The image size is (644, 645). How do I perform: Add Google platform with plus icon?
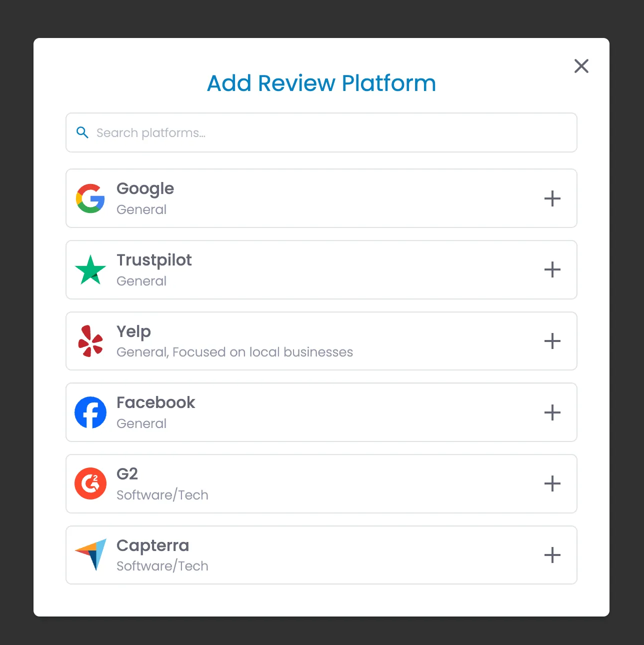(552, 198)
